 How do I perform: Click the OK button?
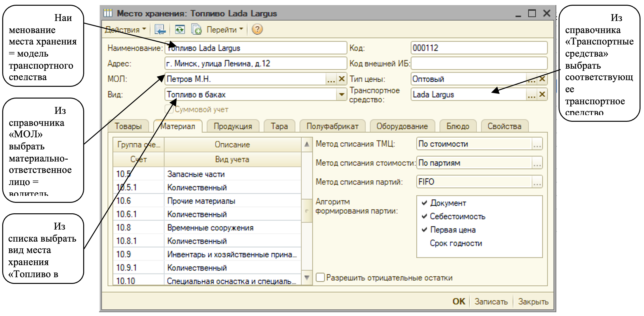[x=459, y=301]
